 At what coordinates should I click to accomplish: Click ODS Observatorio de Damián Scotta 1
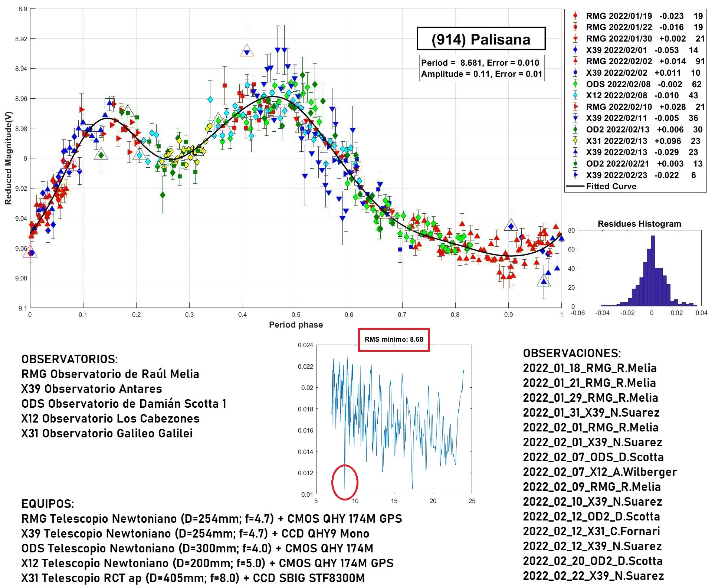124,404
